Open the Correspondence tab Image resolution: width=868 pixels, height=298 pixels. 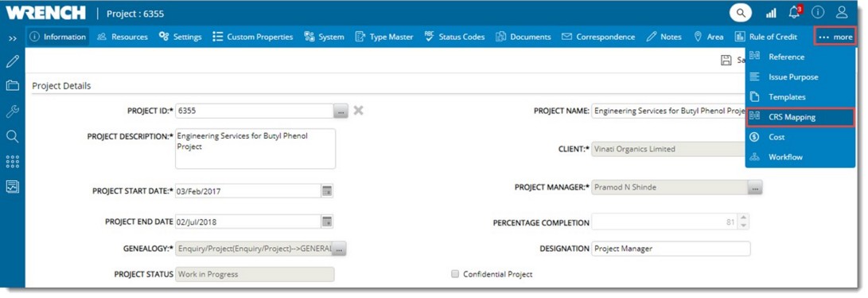pyautogui.click(x=597, y=37)
